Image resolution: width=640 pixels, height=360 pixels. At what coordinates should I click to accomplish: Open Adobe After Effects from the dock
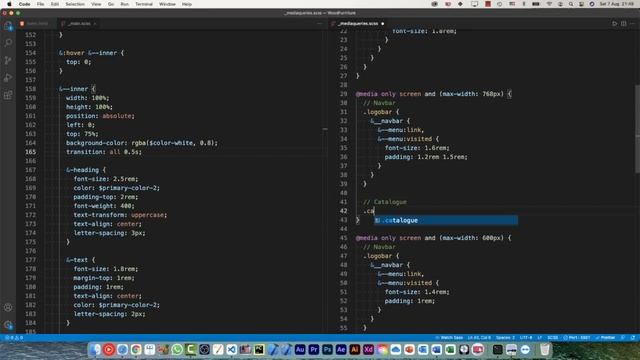pyautogui.click(x=341, y=349)
